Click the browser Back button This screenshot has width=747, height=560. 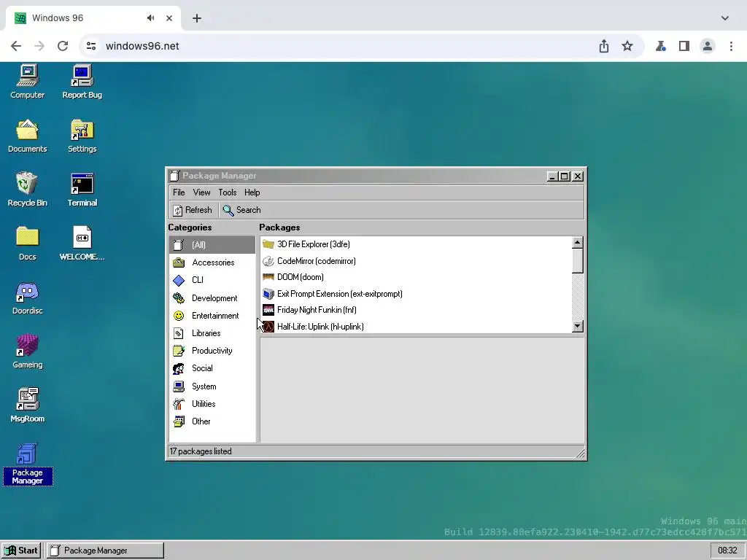coord(16,46)
